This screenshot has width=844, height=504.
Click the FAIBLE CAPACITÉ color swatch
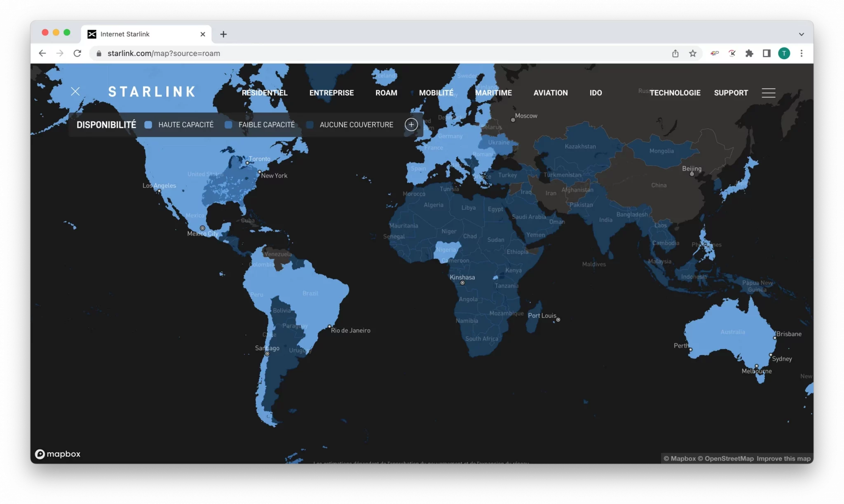pyautogui.click(x=228, y=125)
